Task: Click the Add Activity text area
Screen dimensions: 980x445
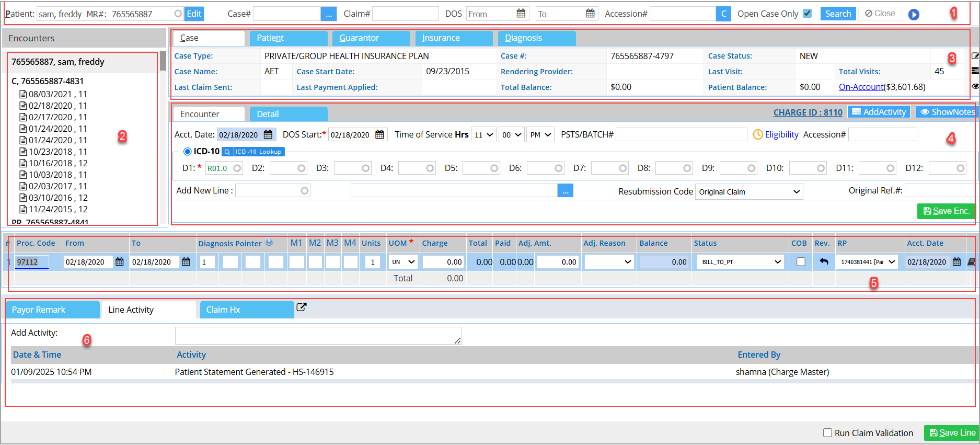Action: tap(318, 336)
